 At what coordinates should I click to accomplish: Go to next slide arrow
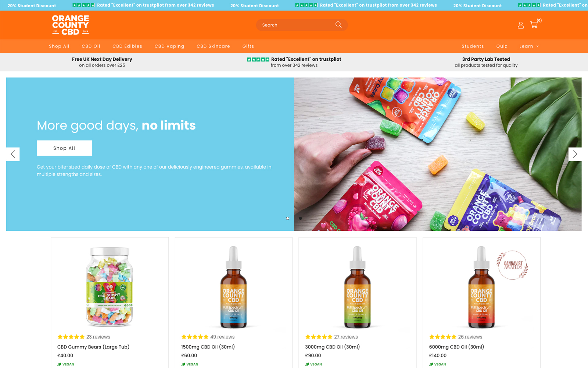click(x=575, y=154)
